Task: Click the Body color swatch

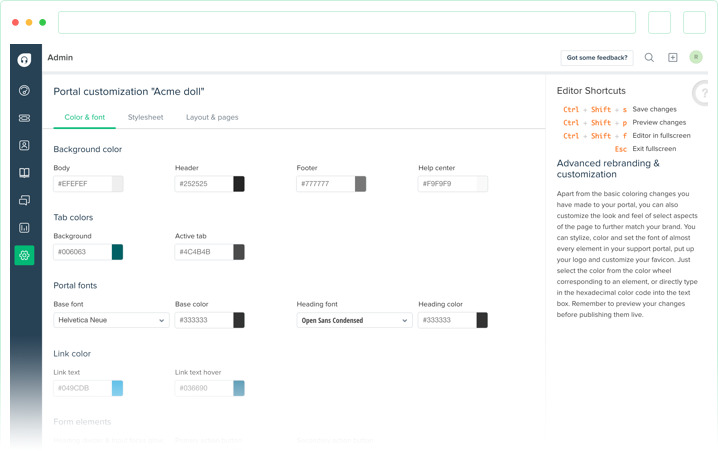Action: [118, 184]
